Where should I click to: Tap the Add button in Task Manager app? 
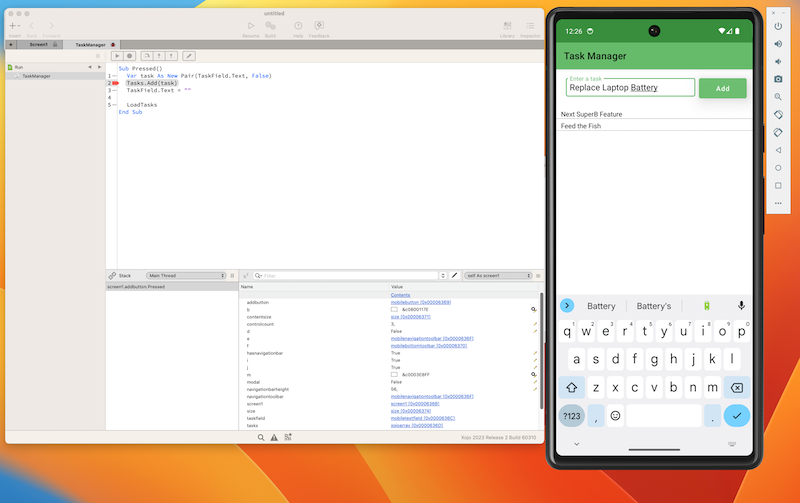[722, 88]
